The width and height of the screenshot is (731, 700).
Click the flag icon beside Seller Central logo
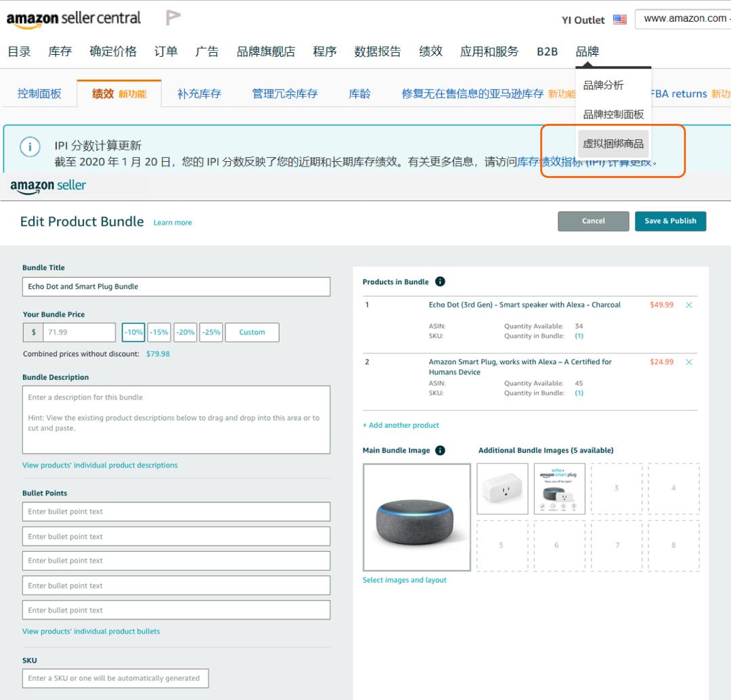click(173, 18)
